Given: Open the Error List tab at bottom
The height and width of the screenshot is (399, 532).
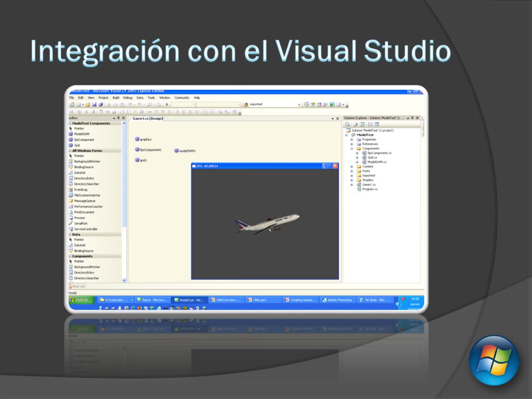Looking at the screenshot, I should (77, 287).
